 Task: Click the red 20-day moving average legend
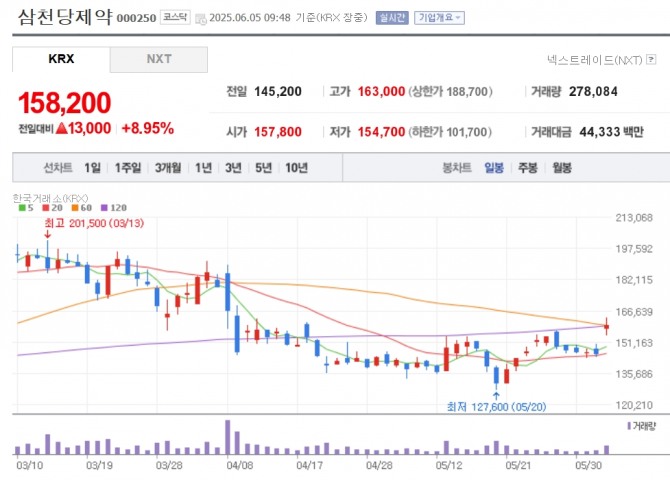(52, 208)
